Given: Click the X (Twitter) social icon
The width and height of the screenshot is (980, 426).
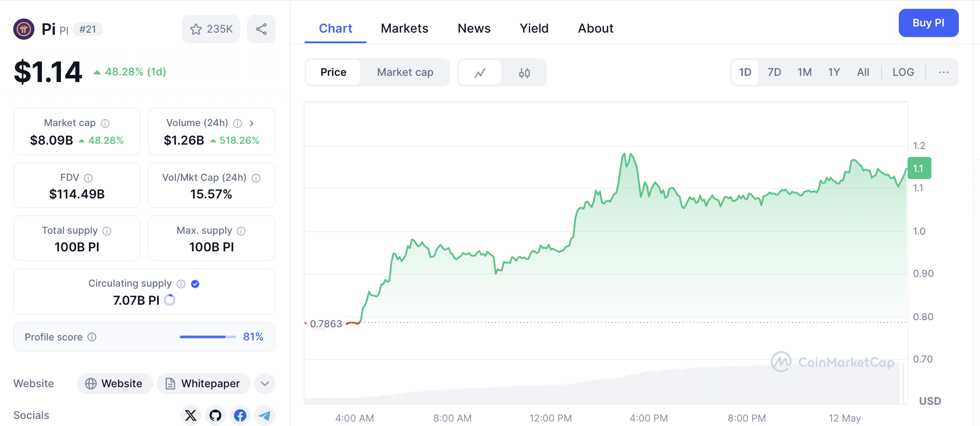Looking at the screenshot, I should coord(191,415).
